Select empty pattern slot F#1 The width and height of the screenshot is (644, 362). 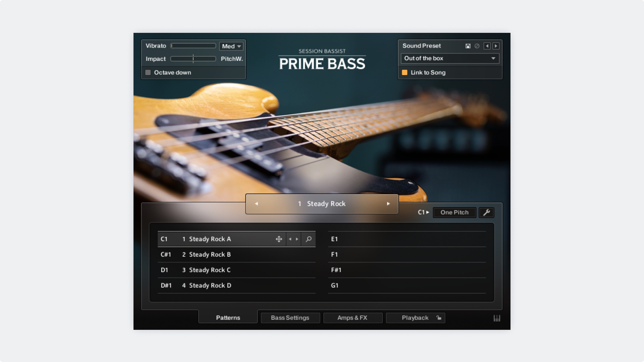coord(407,270)
